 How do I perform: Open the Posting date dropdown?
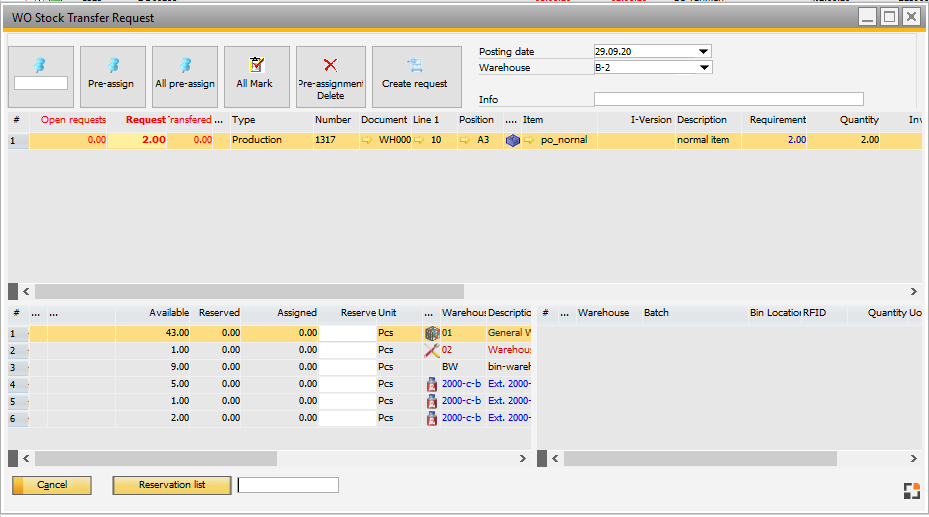[x=703, y=51]
